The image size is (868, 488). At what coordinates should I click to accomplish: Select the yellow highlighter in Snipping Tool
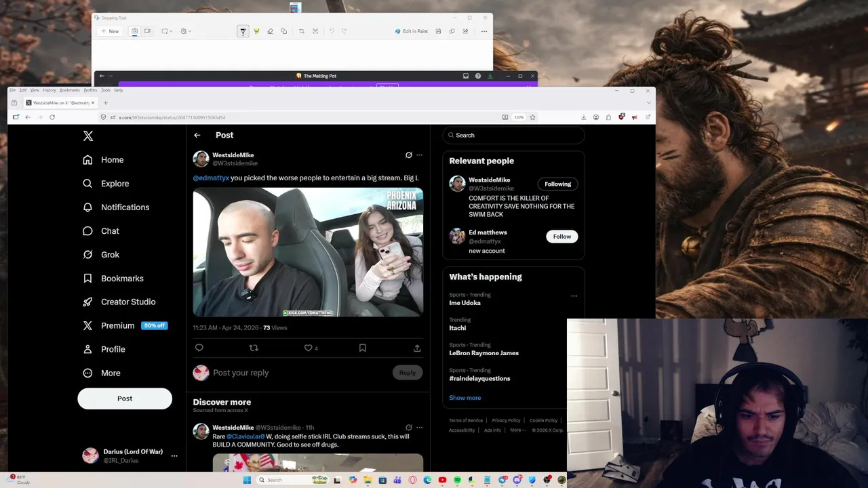[256, 31]
